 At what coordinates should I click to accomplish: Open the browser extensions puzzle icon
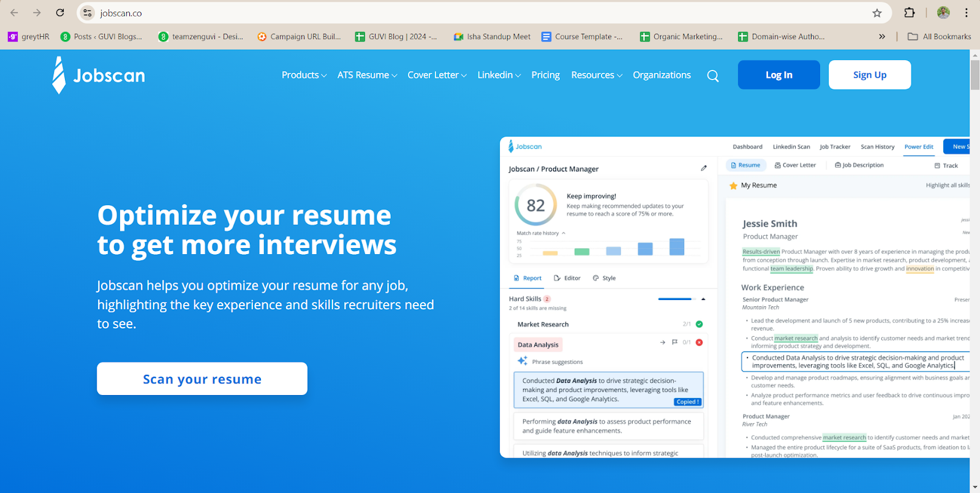tap(910, 13)
